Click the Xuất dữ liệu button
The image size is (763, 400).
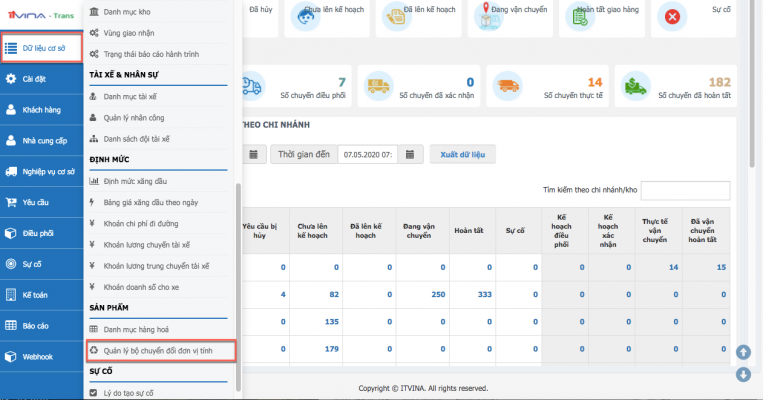point(462,155)
